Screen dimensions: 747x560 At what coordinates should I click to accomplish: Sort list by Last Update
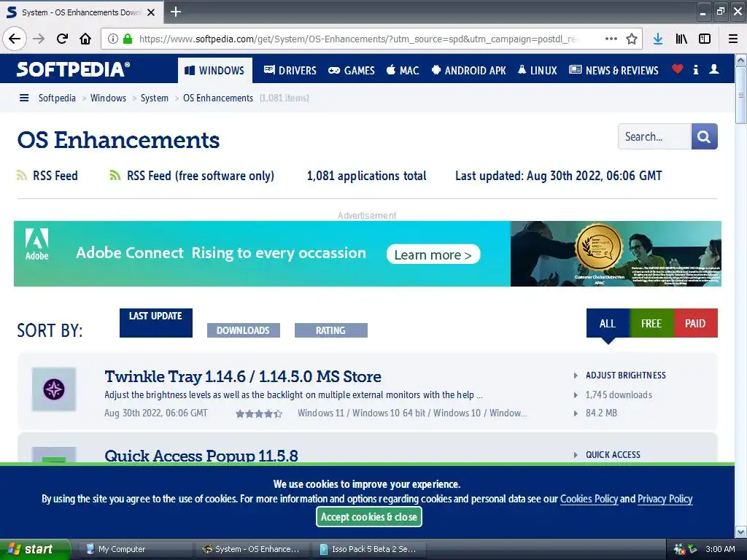(156, 323)
